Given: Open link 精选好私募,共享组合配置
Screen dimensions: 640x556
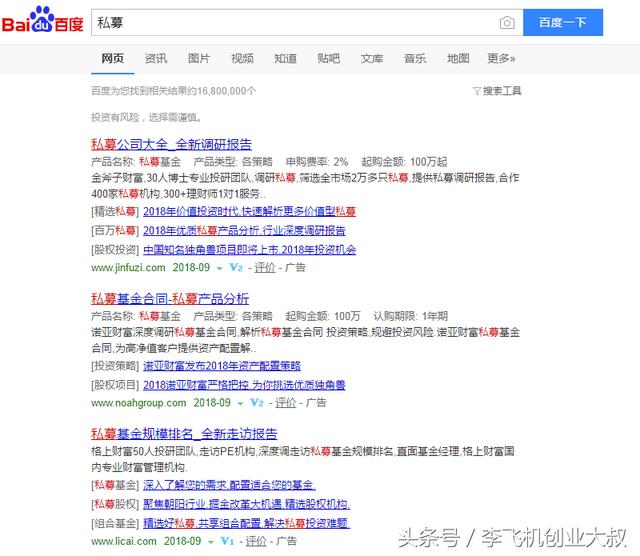Looking at the screenshot, I should click(247, 523).
